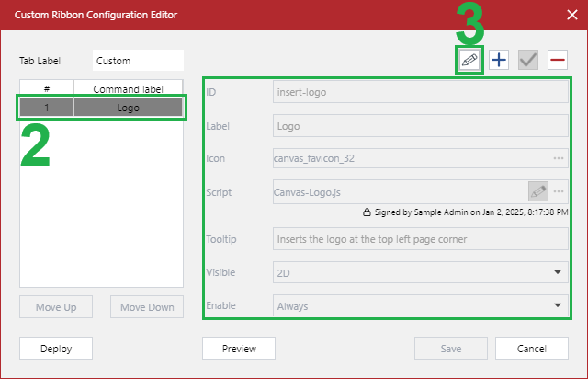Select the Logo command row
Image resolution: width=588 pixels, height=379 pixels.
click(102, 107)
